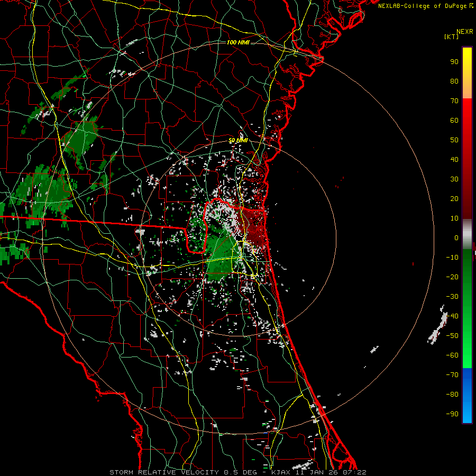Viewport: 476px width, 476px height.
Task: Select the -90 scale label
Action: [x=452, y=414]
